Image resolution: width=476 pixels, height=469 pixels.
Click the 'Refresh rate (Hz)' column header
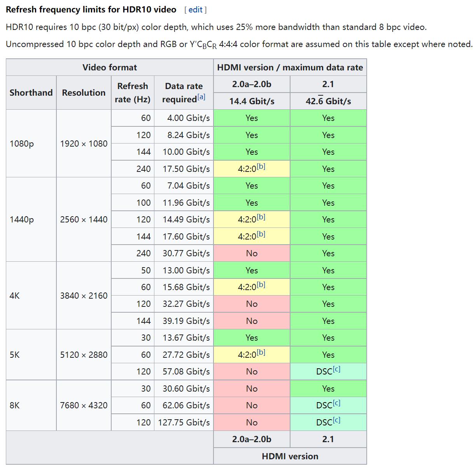[133, 93]
